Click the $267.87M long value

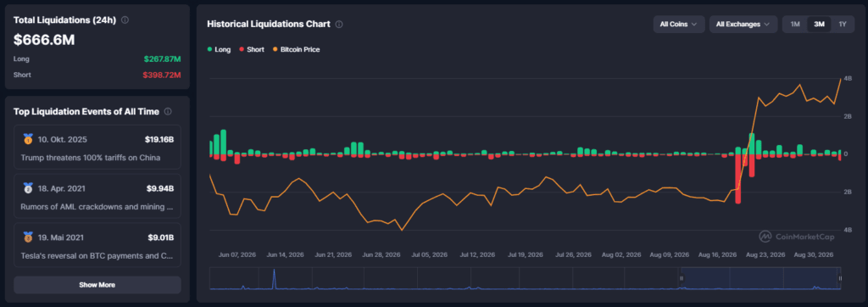point(162,59)
